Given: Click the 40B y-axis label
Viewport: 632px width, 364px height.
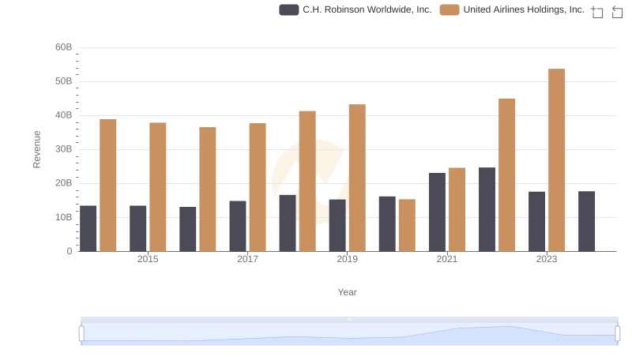Looking at the screenshot, I should pyautogui.click(x=64, y=115).
